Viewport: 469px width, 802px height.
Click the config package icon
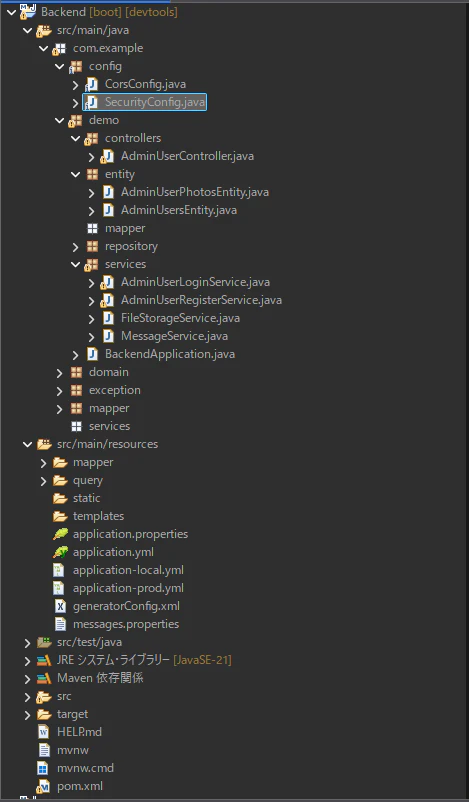[x=76, y=66]
